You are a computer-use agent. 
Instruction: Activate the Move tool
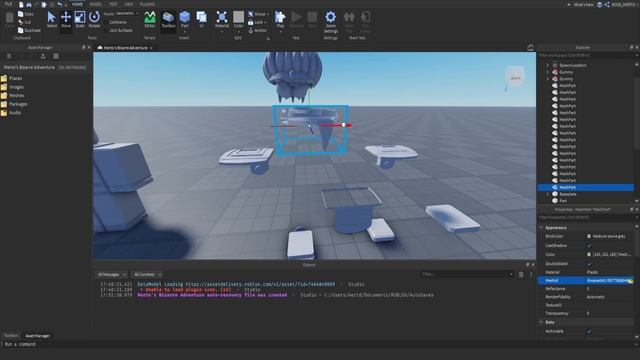(x=66, y=20)
